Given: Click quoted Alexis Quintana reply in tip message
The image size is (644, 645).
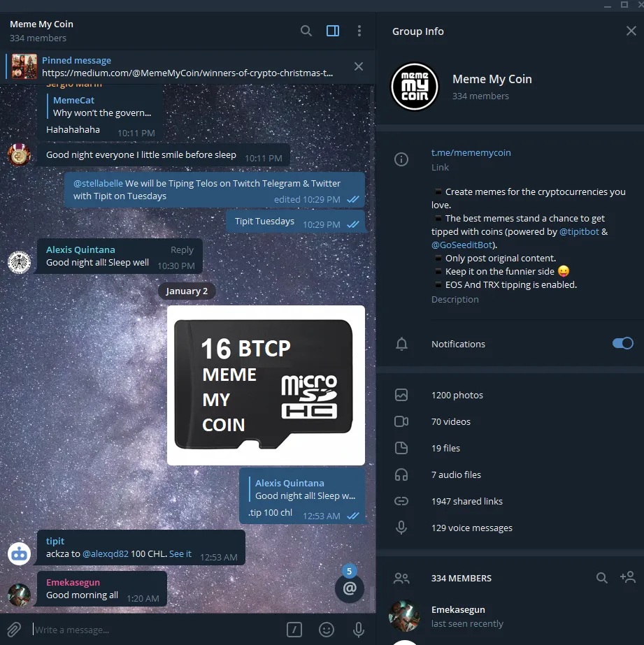Looking at the screenshot, I should (x=304, y=489).
